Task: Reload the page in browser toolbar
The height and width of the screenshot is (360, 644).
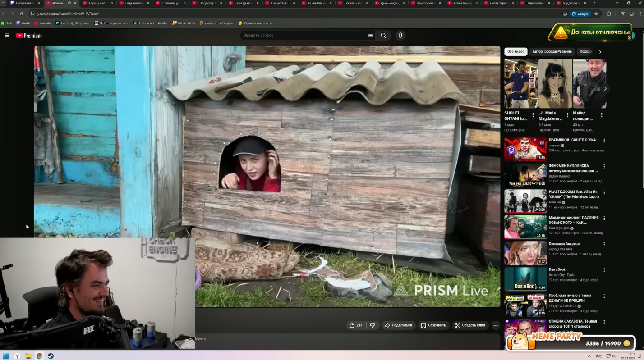Action: (x=21, y=14)
